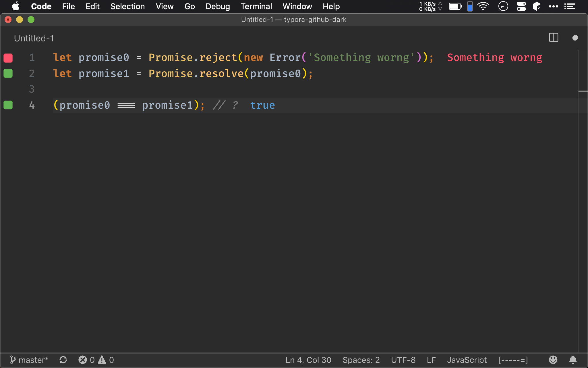
Task: Click the Ln 4, Col 30 position
Action: (x=308, y=360)
